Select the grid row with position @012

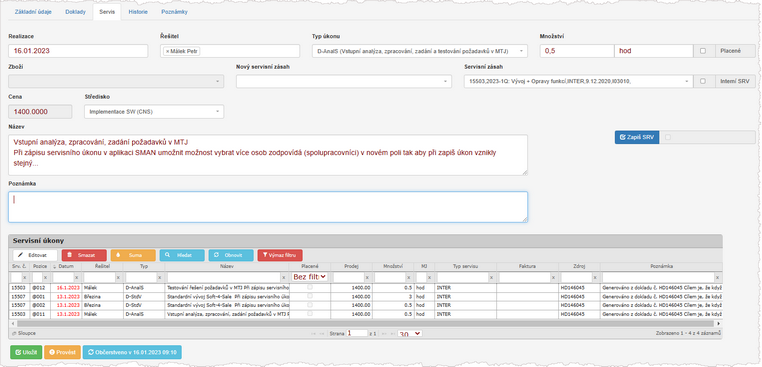365,288
